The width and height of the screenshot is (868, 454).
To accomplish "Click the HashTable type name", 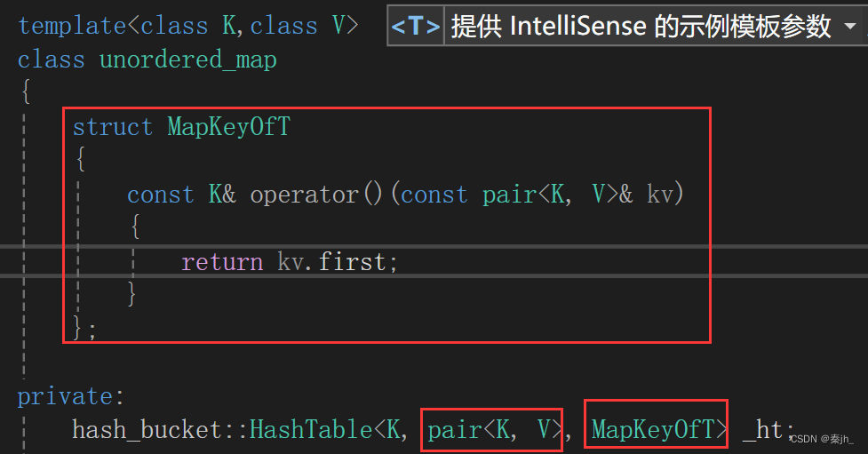I will (x=311, y=430).
